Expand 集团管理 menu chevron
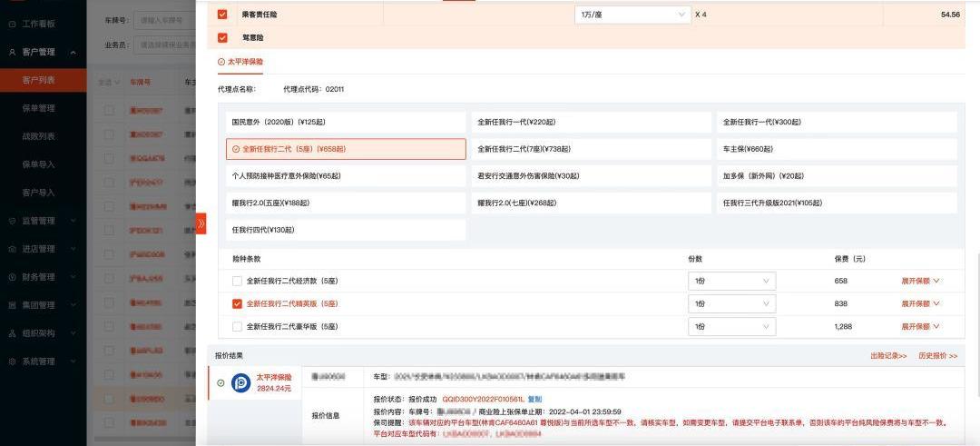This screenshot has height=446, width=980. tap(73, 305)
